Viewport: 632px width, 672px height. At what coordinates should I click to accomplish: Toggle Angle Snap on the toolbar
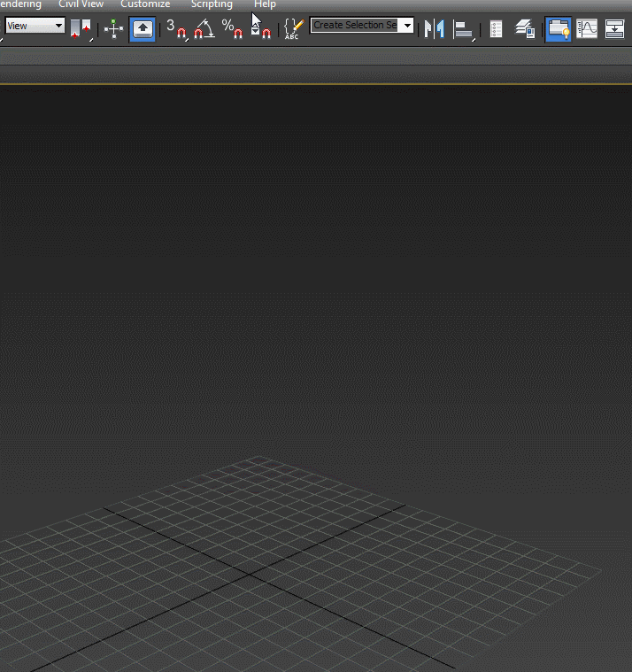(x=204, y=28)
